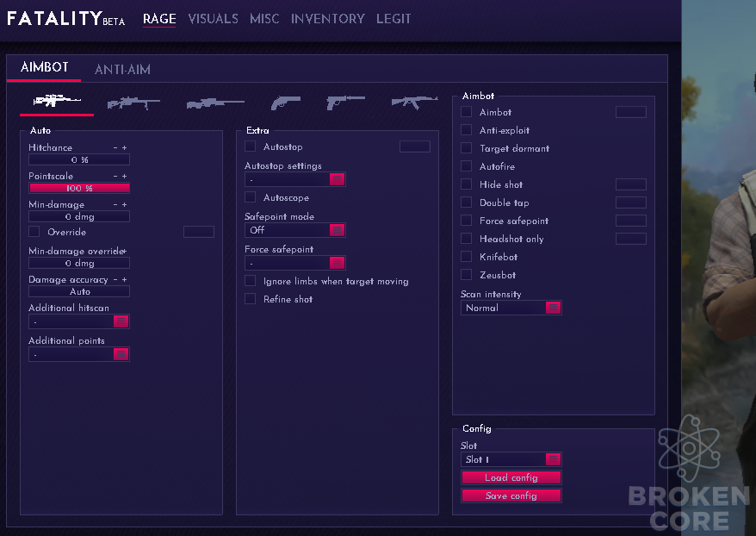Select the revolver heavy pistol weapon icon

click(x=286, y=103)
